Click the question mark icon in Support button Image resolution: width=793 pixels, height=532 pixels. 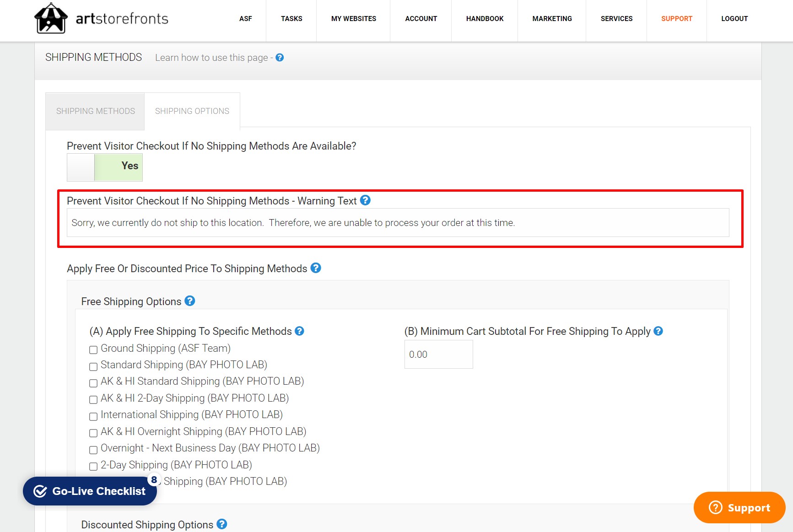coord(715,507)
